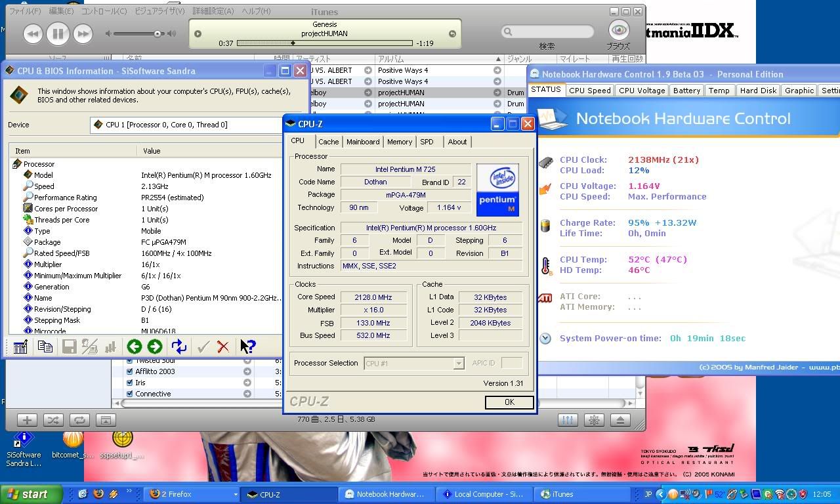The width and height of the screenshot is (840, 504).
Task: Open CPU-Z Processor Selection dropdown
Action: coord(458,363)
